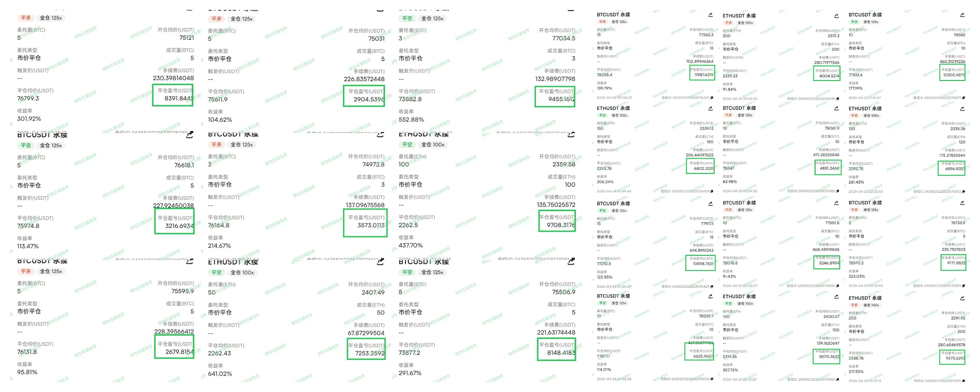The image size is (980, 392).
Task: Copy position ID ending in 076382
Action: coord(838,191)
